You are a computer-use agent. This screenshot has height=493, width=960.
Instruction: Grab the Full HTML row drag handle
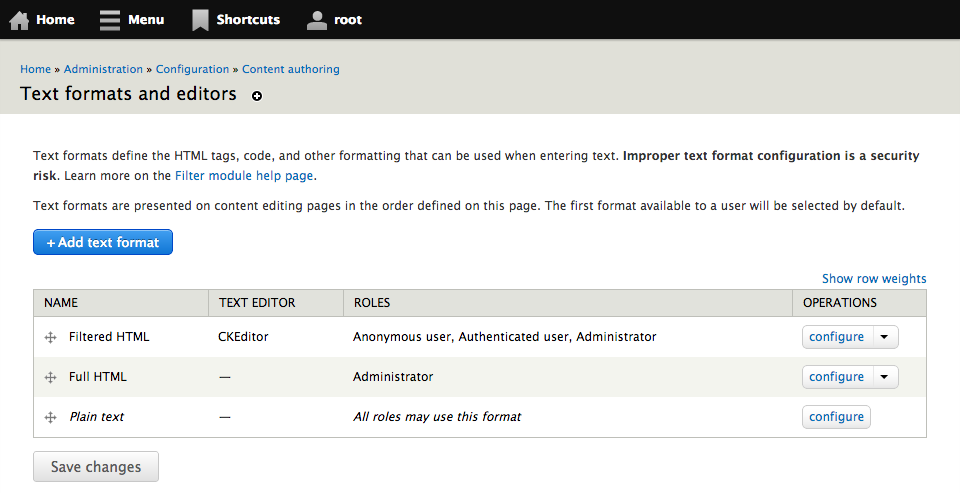51,377
